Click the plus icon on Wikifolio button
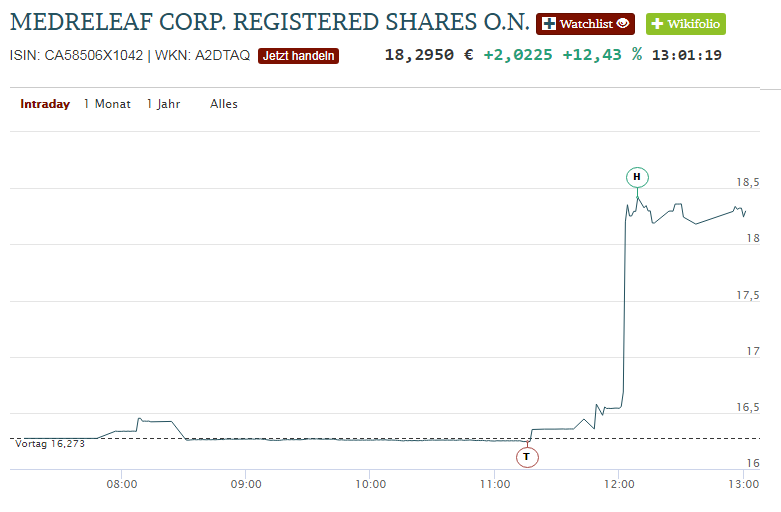Viewport: 781px width, 512px height. coord(657,24)
